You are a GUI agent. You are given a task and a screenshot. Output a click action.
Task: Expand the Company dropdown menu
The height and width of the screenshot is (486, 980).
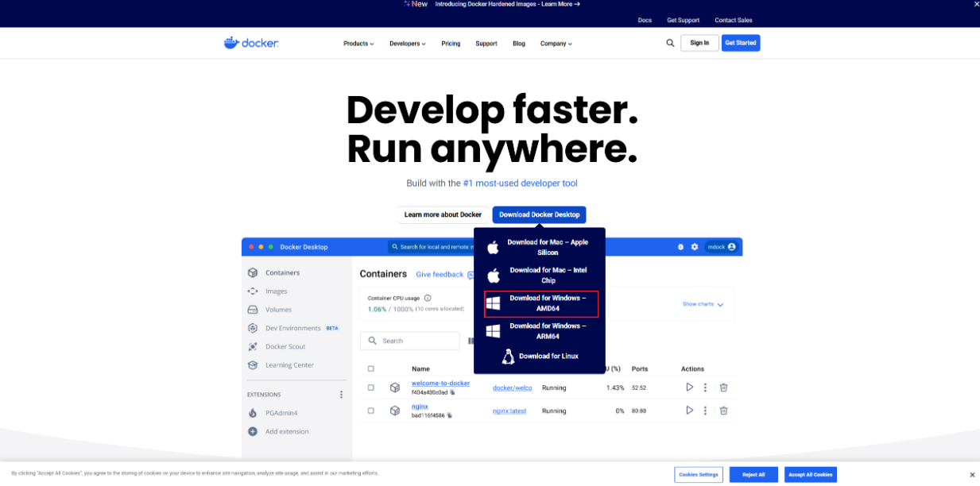[556, 44]
